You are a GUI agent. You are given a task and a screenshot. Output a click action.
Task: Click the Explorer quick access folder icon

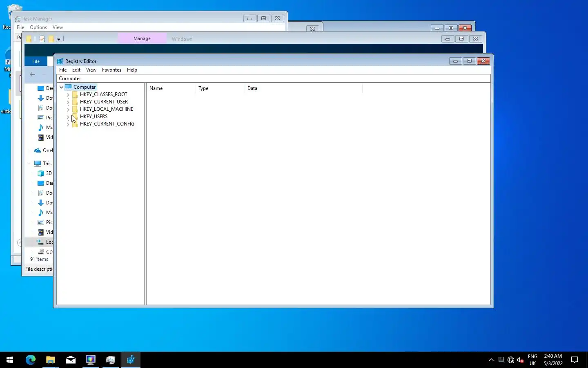29,39
